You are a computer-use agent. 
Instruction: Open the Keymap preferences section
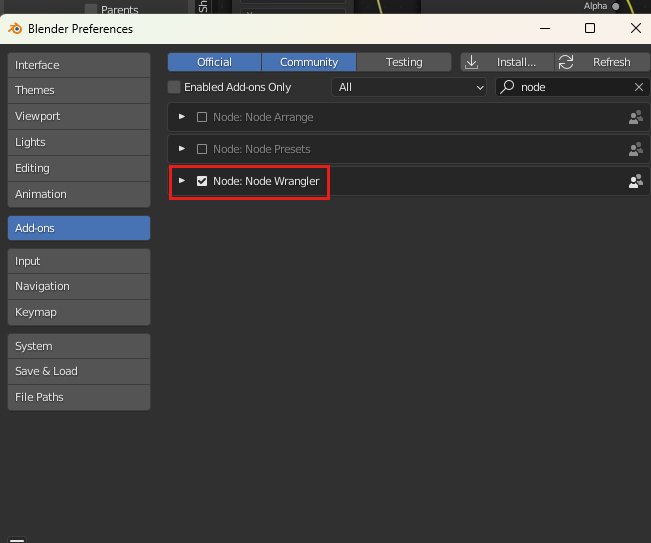tap(79, 312)
